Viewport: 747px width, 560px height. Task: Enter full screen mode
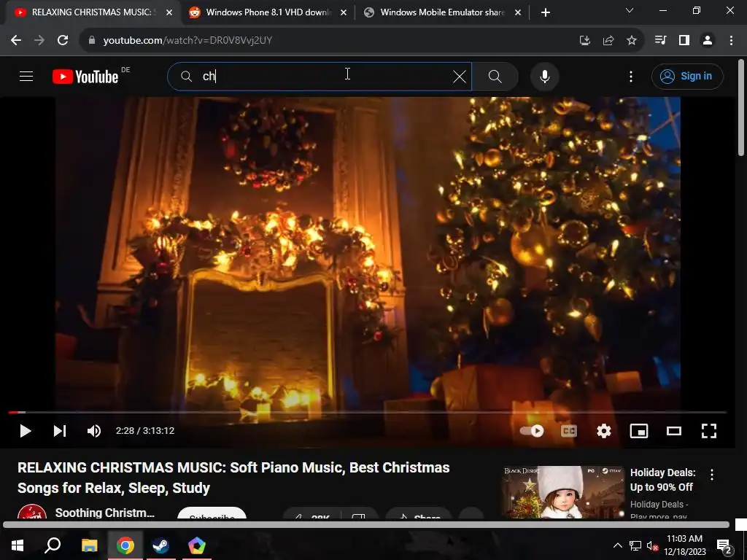pos(709,431)
